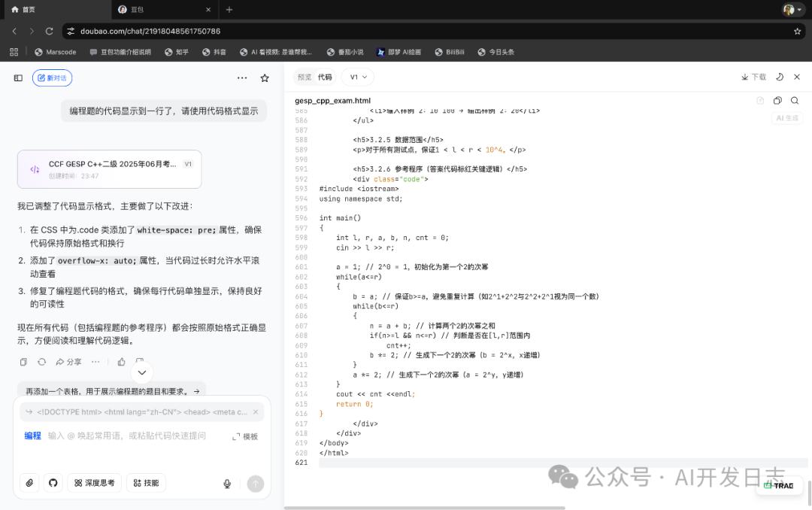Regenerate the response with the refresh icon
Image resolution: width=812 pixels, height=510 pixels.
(42, 362)
